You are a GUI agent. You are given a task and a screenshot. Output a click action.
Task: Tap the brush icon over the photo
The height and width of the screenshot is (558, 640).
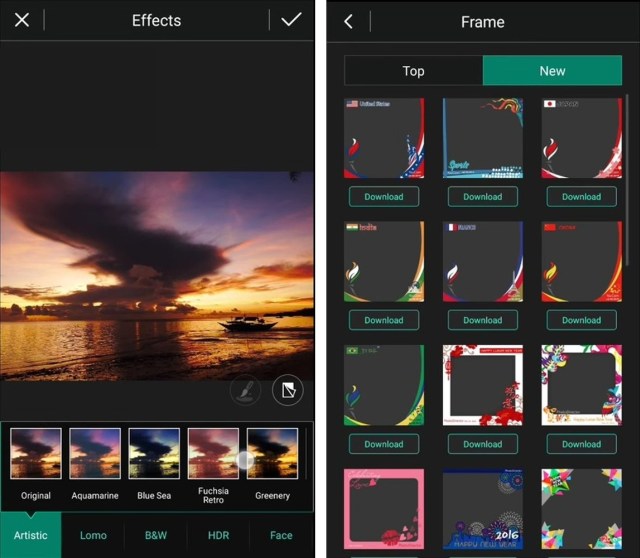coord(245,390)
